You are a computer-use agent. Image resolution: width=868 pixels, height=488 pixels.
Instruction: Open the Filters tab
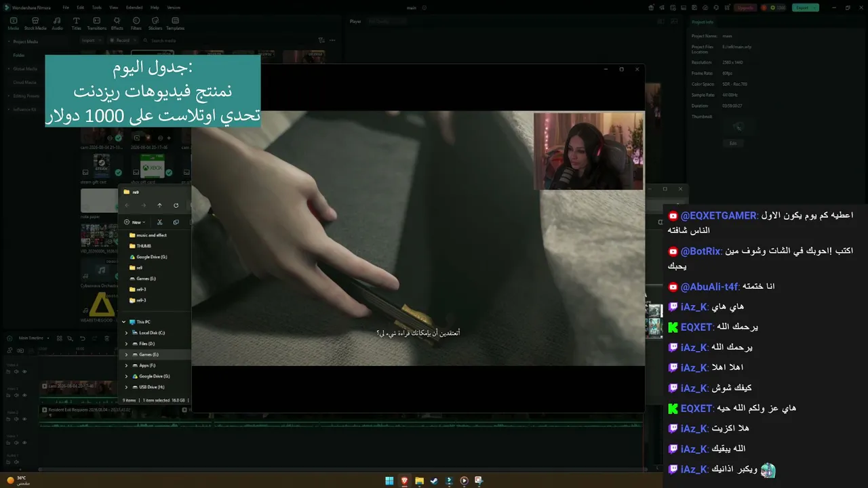(x=136, y=24)
